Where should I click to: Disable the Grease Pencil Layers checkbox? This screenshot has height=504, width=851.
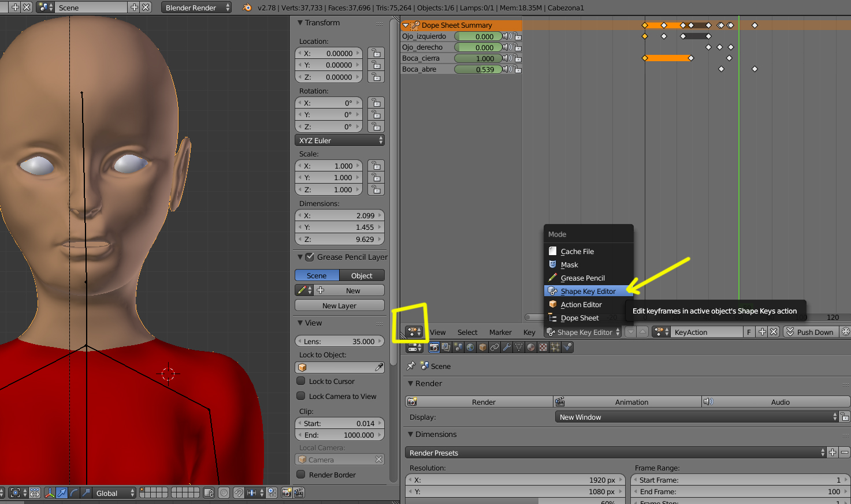point(310,257)
